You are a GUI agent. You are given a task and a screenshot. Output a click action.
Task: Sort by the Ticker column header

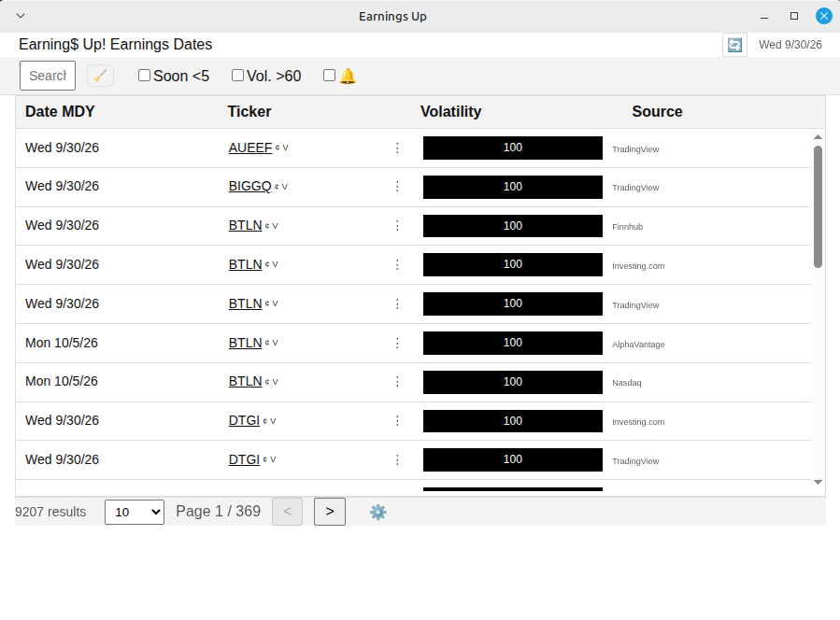[249, 111]
